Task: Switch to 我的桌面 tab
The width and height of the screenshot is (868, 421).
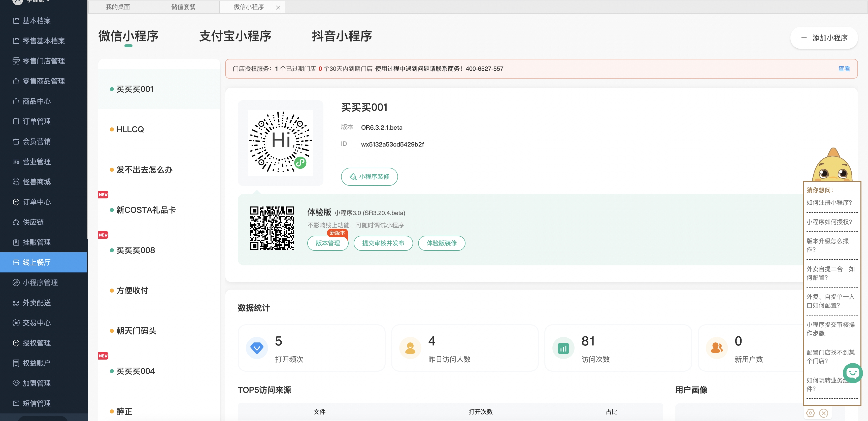Action: click(x=118, y=7)
